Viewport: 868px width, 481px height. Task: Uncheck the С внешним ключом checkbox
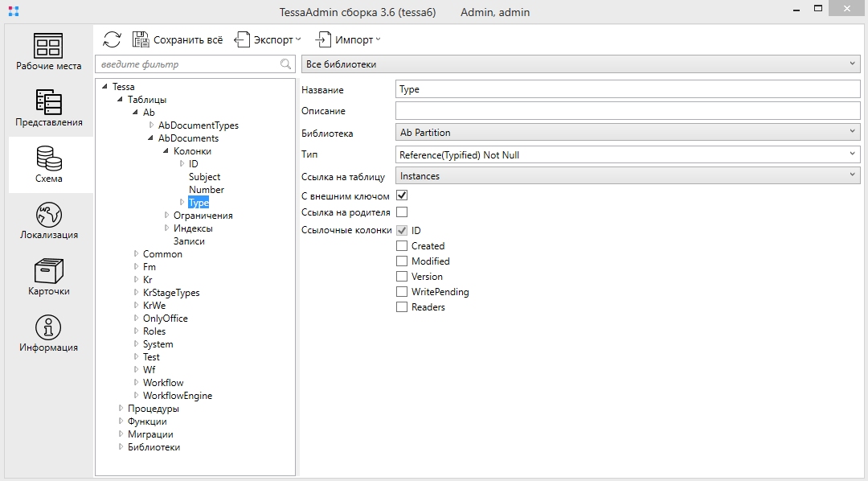click(402, 195)
